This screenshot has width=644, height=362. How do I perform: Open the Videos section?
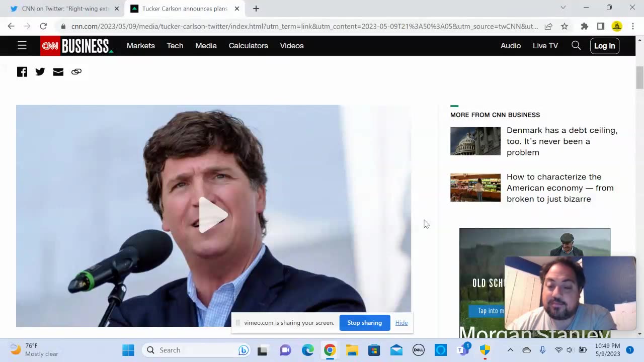(x=292, y=46)
